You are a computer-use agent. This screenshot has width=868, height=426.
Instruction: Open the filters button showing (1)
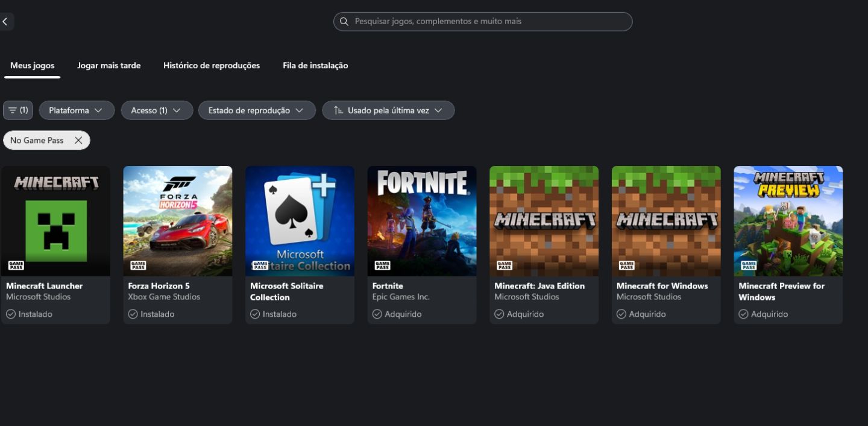[18, 110]
